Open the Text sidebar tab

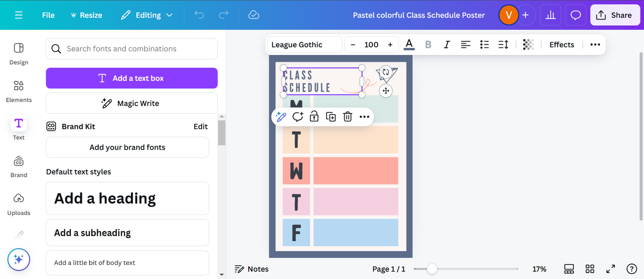point(19,128)
